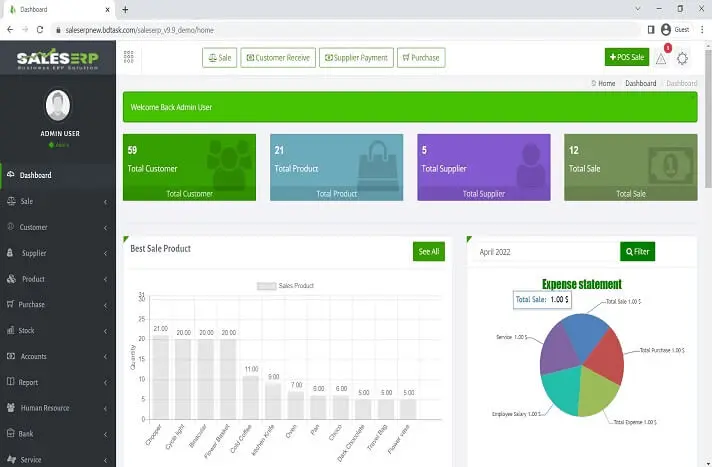Click the green POS Sale button

626,58
